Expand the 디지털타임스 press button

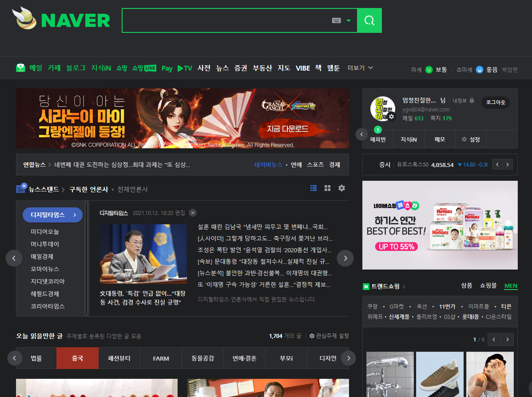coord(52,215)
